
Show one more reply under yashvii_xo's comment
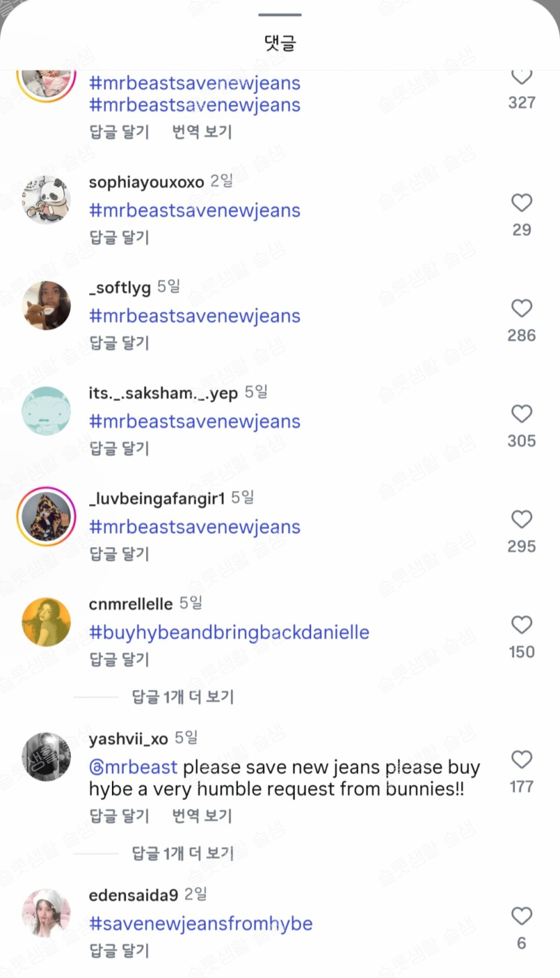click(x=182, y=853)
